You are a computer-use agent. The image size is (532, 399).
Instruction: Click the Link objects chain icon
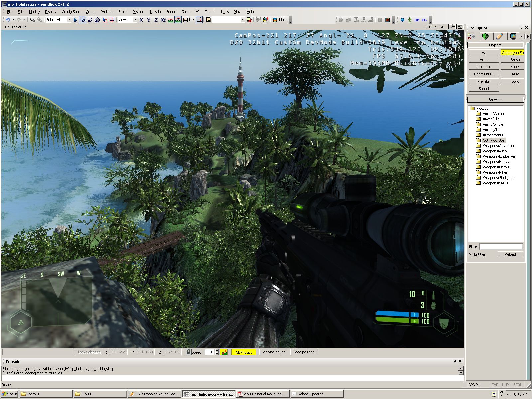click(x=32, y=20)
